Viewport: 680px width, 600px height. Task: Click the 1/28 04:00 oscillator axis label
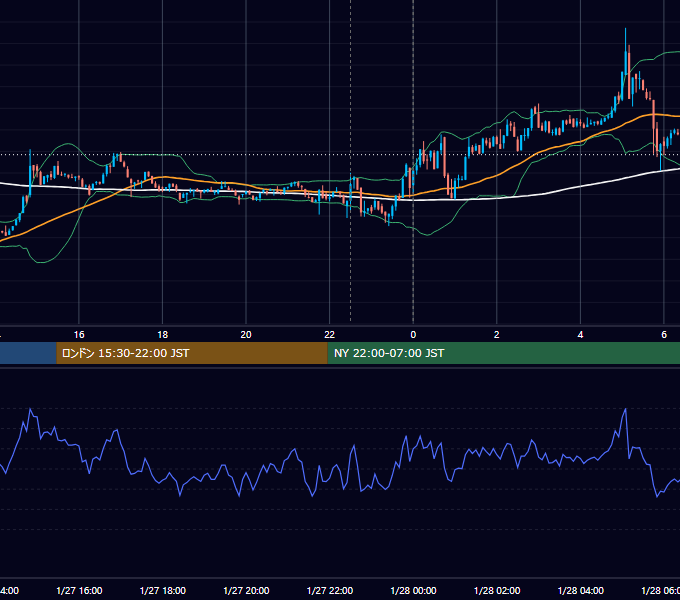click(580, 590)
